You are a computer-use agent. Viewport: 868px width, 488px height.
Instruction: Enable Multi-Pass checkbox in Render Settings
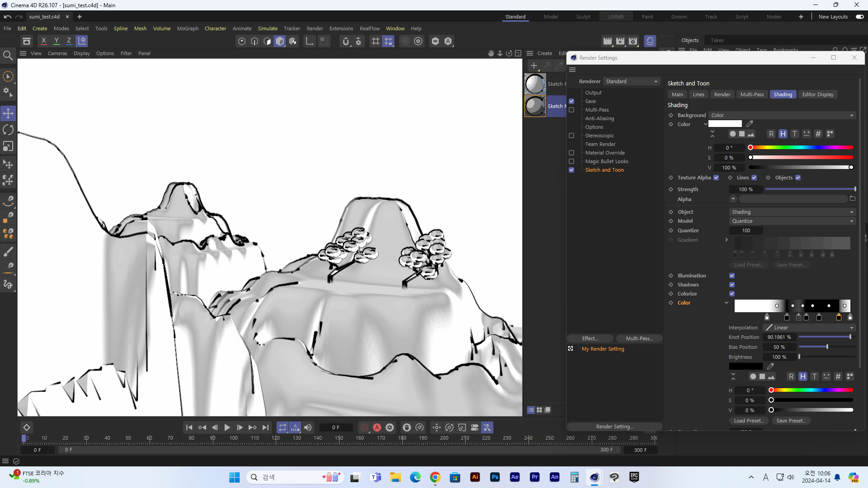[571, 110]
